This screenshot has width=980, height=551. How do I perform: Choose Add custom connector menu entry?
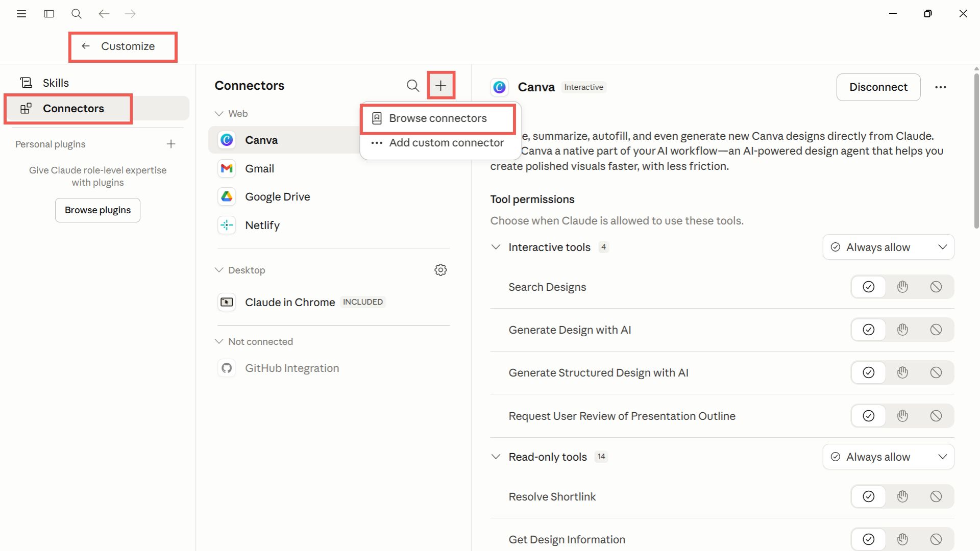[446, 143]
